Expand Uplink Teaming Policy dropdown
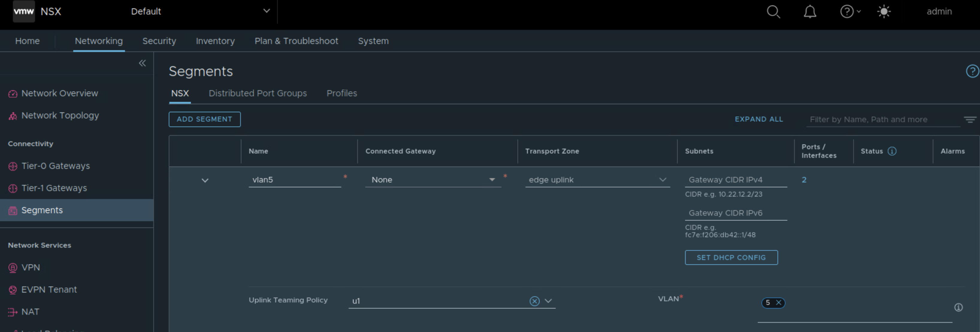This screenshot has height=332, width=980. pyautogui.click(x=548, y=301)
